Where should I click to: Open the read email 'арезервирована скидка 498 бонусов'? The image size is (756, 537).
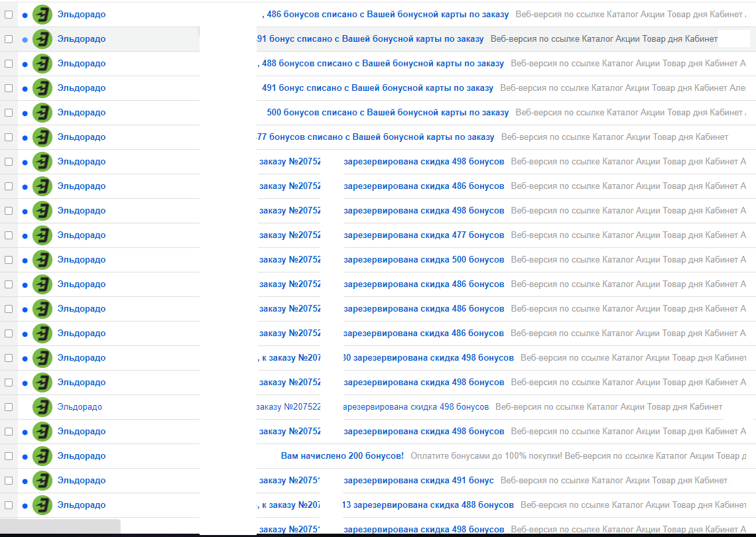click(x=416, y=407)
